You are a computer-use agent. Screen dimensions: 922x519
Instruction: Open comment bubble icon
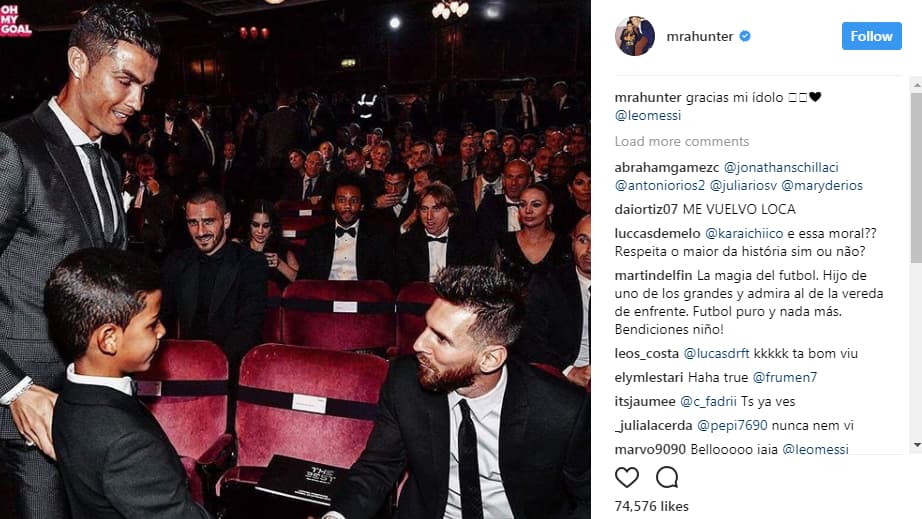[667, 477]
